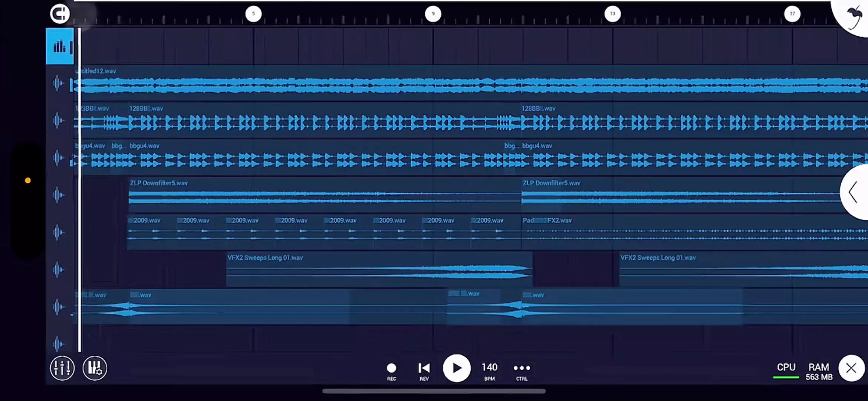
Task: Click the 140 BPM tempo display
Action: tap(489, 370)
